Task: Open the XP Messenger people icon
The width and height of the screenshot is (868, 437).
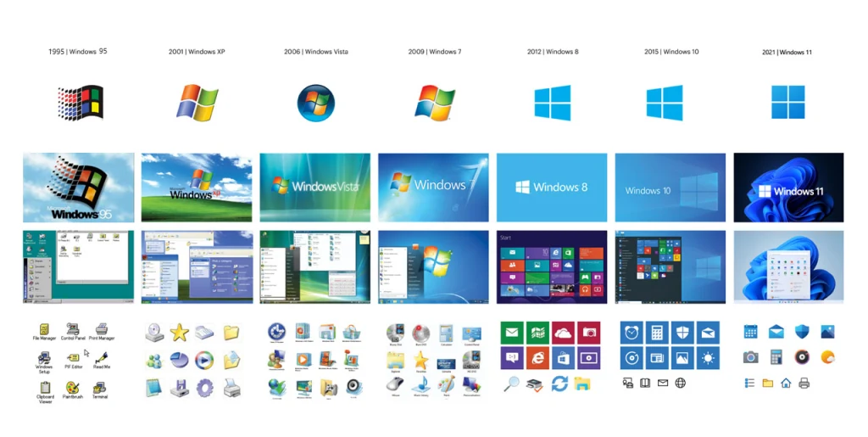Action: click(x=154, y=361)
